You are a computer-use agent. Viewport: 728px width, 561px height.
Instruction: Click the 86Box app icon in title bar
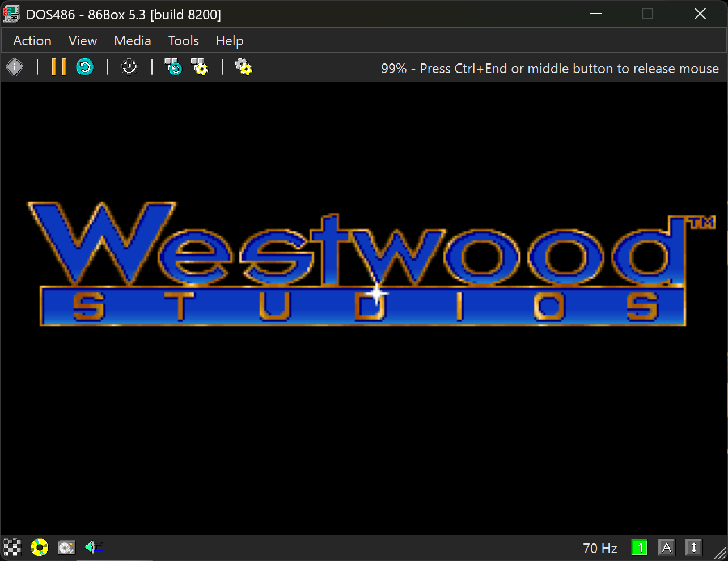[x=11, y=14]
